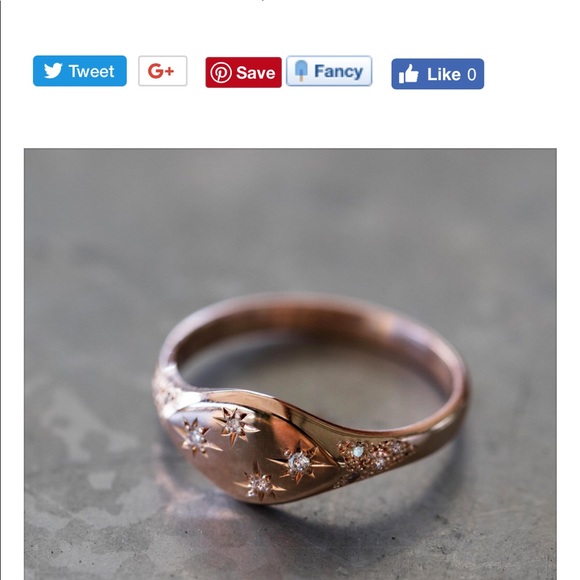Share via the Tweet label text
580x580 pixels.
tap(91, 71)
